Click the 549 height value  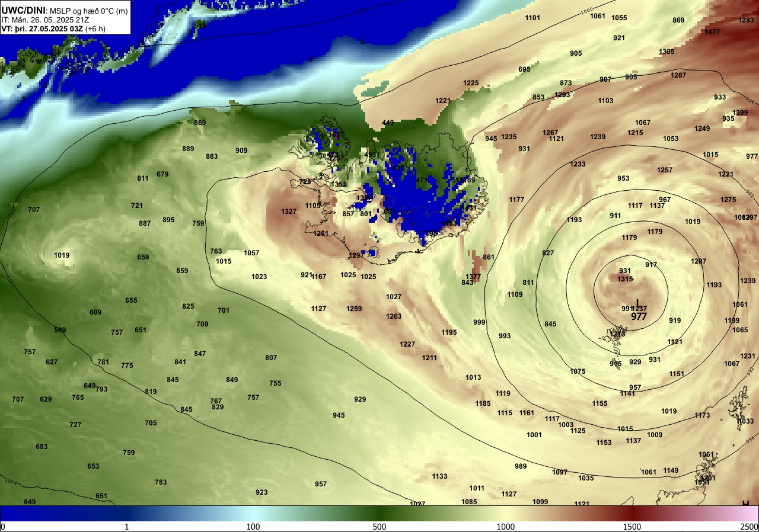click(x=60, y=330)
